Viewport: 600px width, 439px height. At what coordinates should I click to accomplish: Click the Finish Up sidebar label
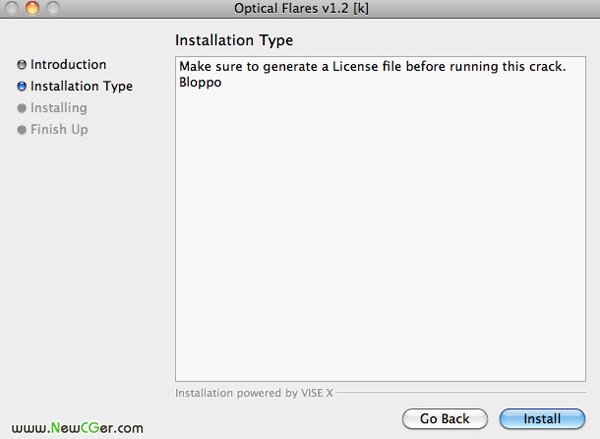pos(59,129)
